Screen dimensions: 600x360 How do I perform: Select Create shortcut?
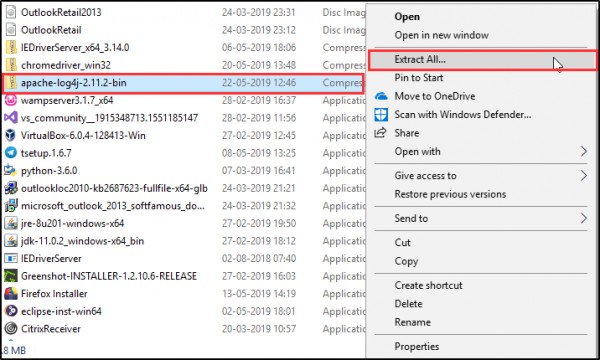[x=428, y=285]
